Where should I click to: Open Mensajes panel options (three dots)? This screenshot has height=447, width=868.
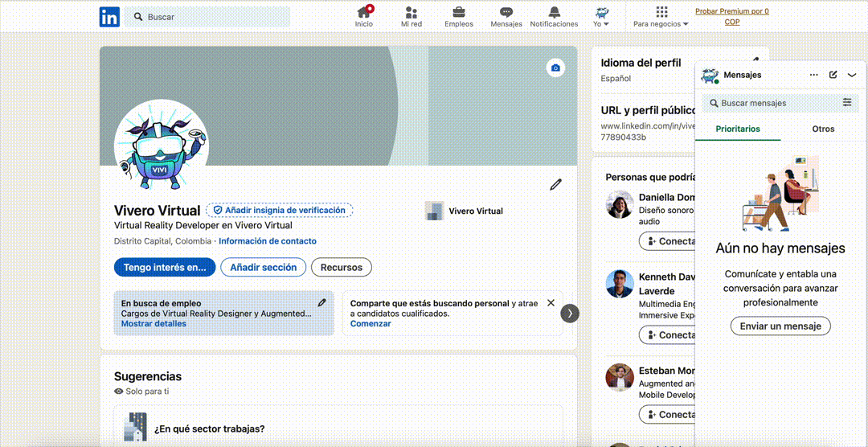pos(813,75)
